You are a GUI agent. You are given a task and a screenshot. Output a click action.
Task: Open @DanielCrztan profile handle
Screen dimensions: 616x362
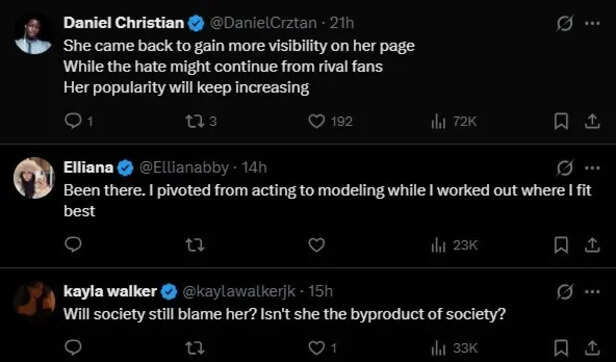[x=263, y=23]
